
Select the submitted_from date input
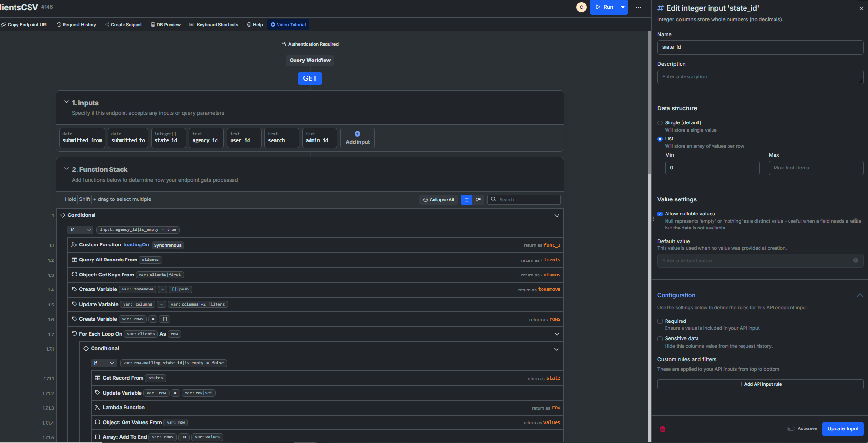(x=82, y=137)
